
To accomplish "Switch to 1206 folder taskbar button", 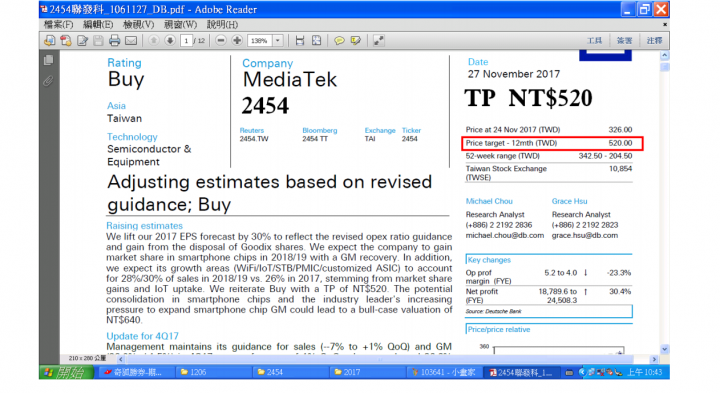I will (x=214, y=372).
